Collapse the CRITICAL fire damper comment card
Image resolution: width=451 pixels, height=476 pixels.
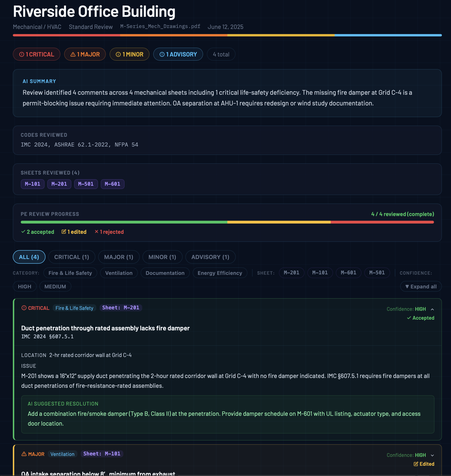pos(432,309)
